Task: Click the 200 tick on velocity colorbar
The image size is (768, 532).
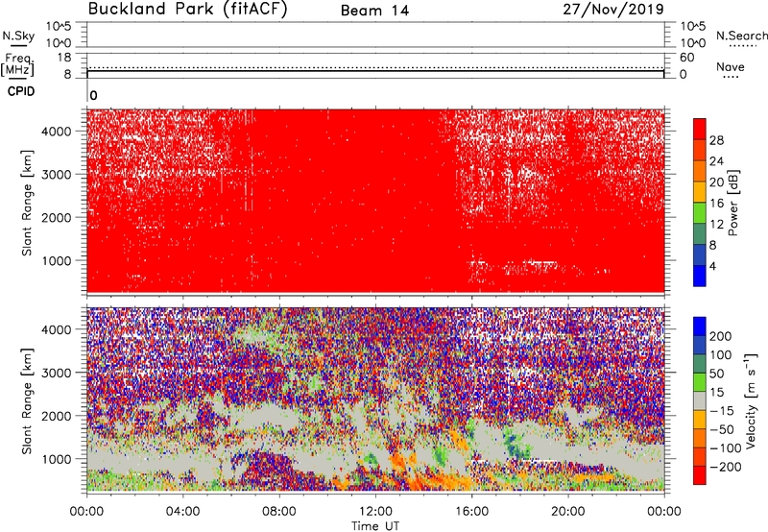Action: [721, 336]
